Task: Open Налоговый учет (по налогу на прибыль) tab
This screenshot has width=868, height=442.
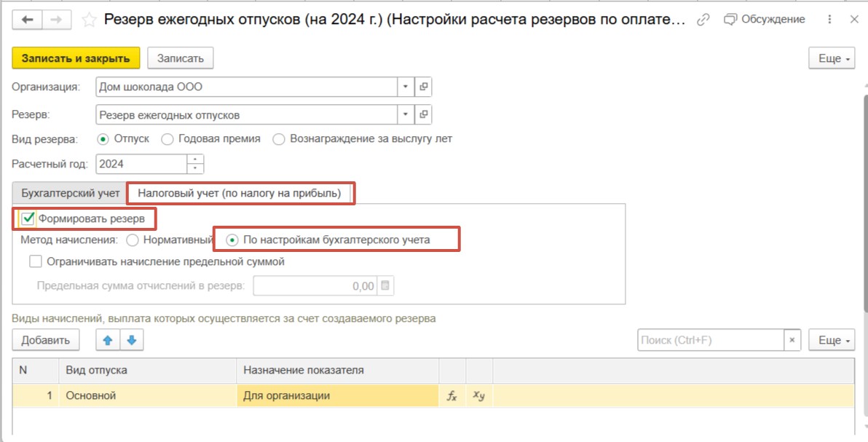Action: click(240, 193)
